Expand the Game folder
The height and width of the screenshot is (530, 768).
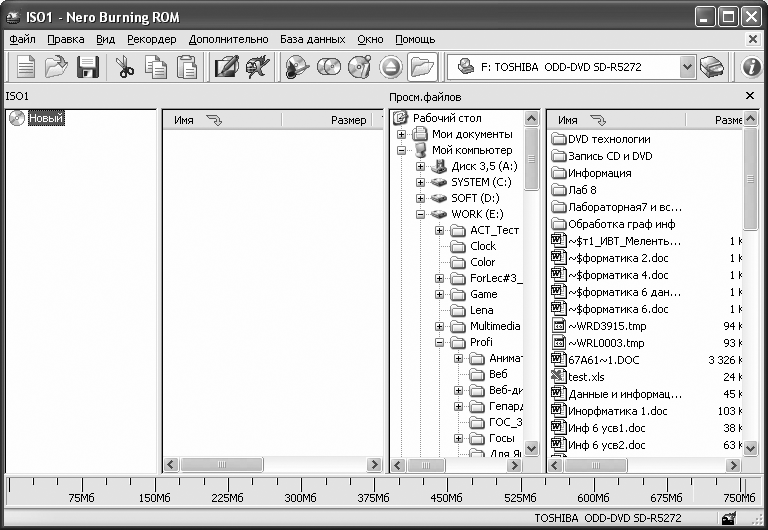point(439,294)
